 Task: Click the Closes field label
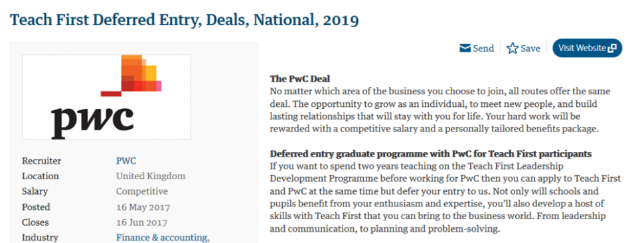point(35,222)
